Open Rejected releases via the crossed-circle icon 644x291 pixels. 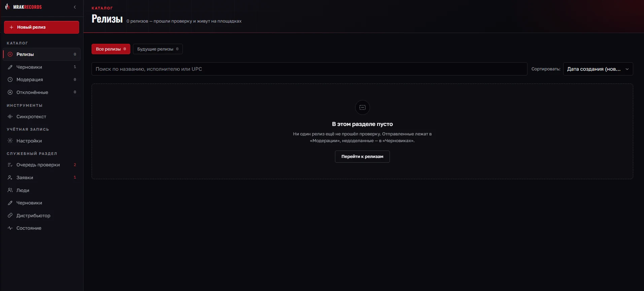pyautogui.click(x=10, y=92)
